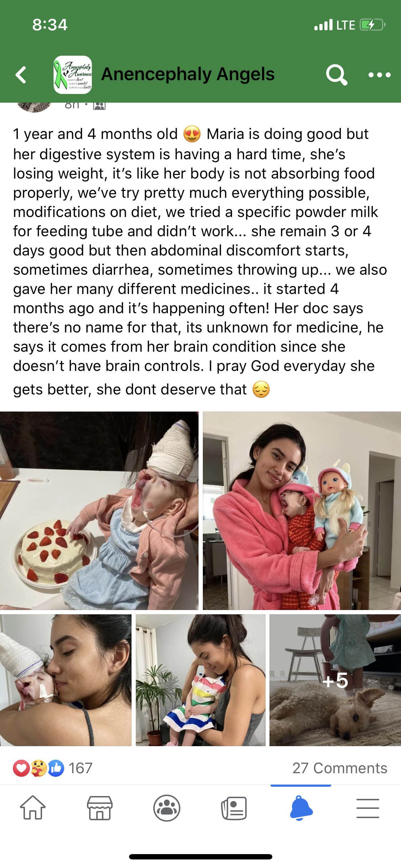The image size is (401, 868).
Task: Open the Groups tab icon
Action: (167, 808)
